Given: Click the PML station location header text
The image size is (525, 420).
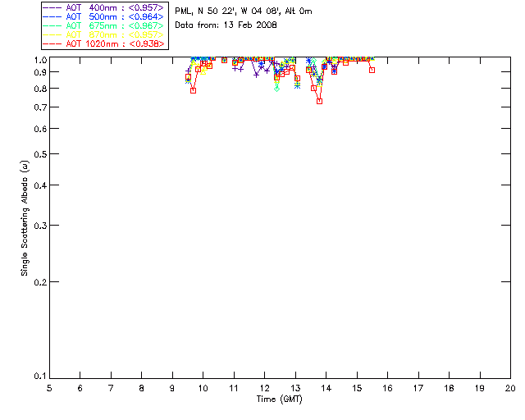Looking at the screenshot, I should pos(244,11).
